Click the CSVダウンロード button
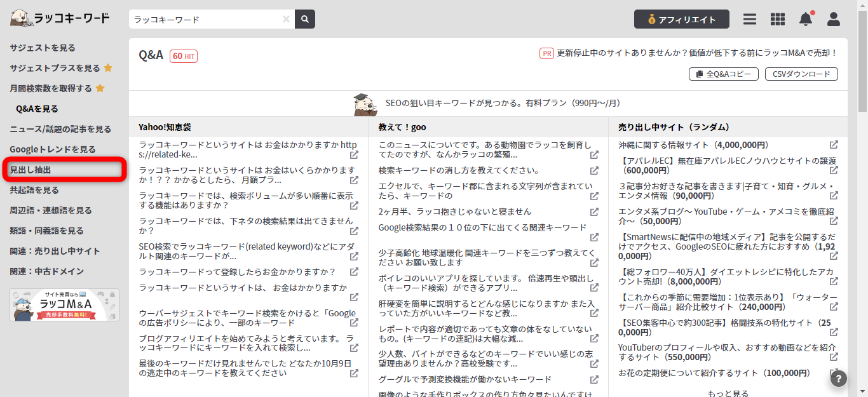The image size is (868, 397). [801, 74]
